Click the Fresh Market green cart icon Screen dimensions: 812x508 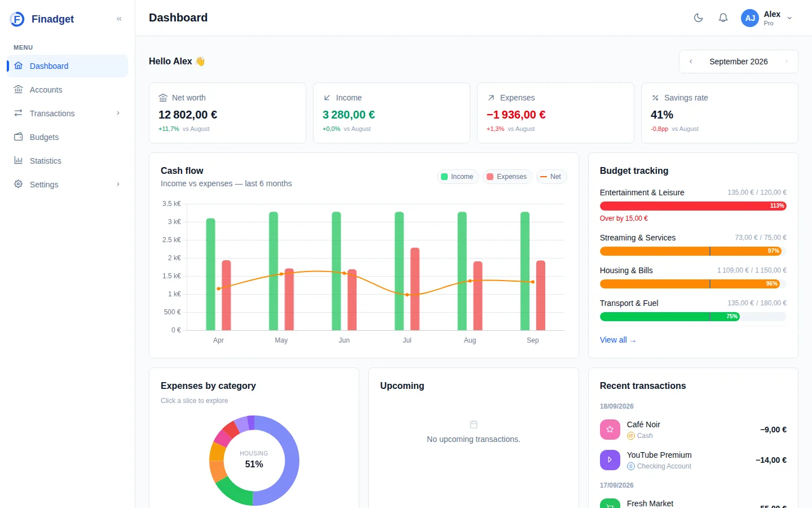pos(610,503)
